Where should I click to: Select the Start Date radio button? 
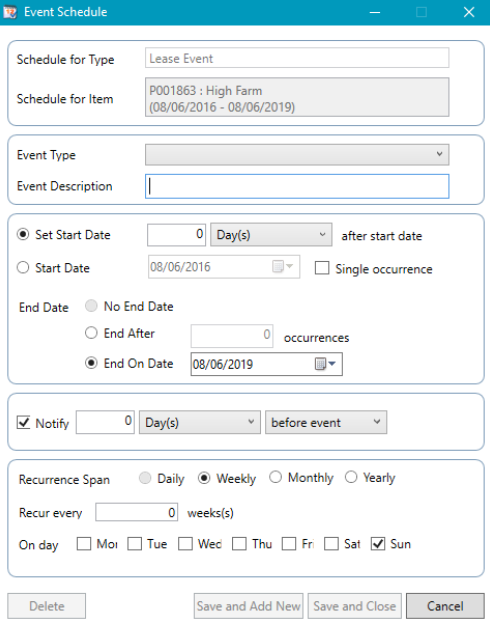click(23, 267)
